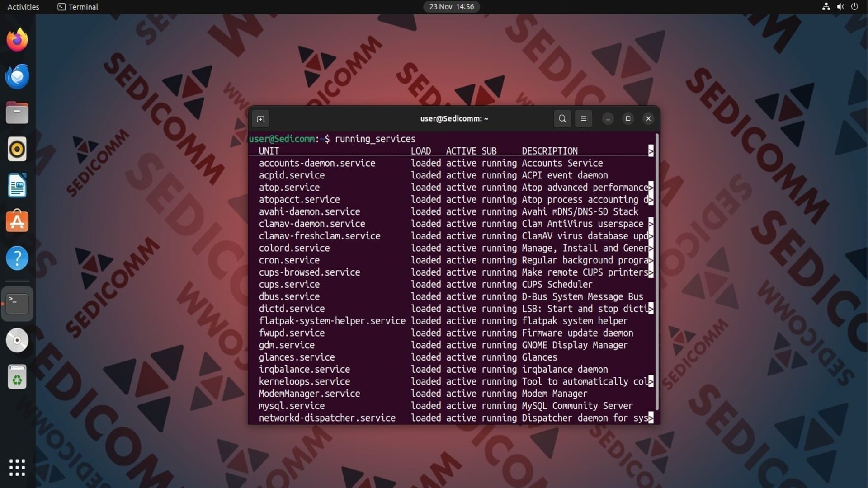The height and width of the screenshot is (488, 868).
Task: Click cups-browsed.service unit name
Action: (x=309, y=272)
